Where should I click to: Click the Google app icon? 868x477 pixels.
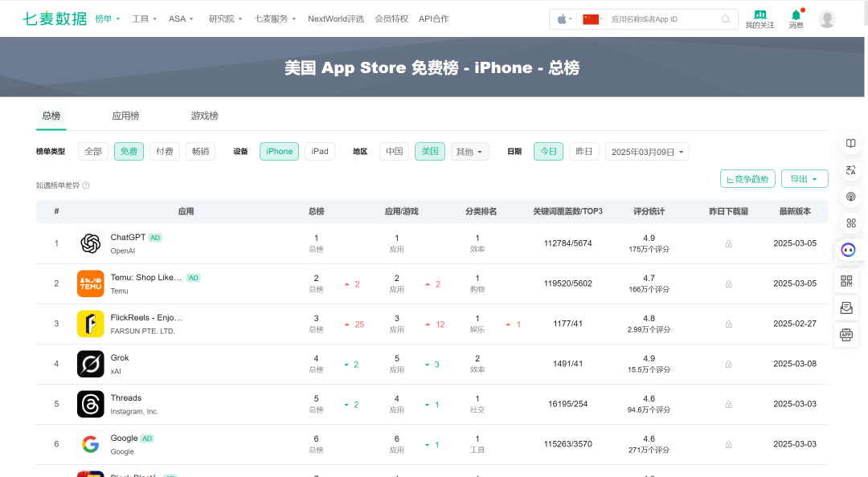[x=90, y=444]
